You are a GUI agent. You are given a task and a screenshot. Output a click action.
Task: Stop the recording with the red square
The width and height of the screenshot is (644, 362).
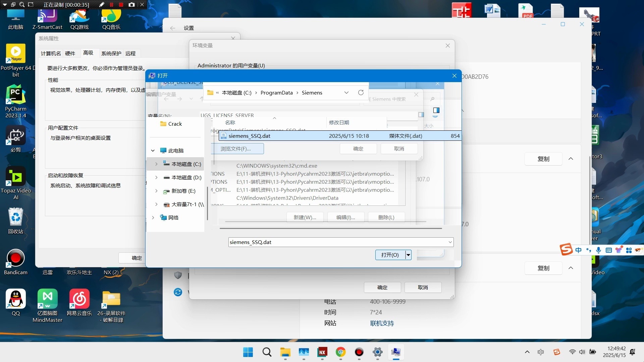(121, 5)
